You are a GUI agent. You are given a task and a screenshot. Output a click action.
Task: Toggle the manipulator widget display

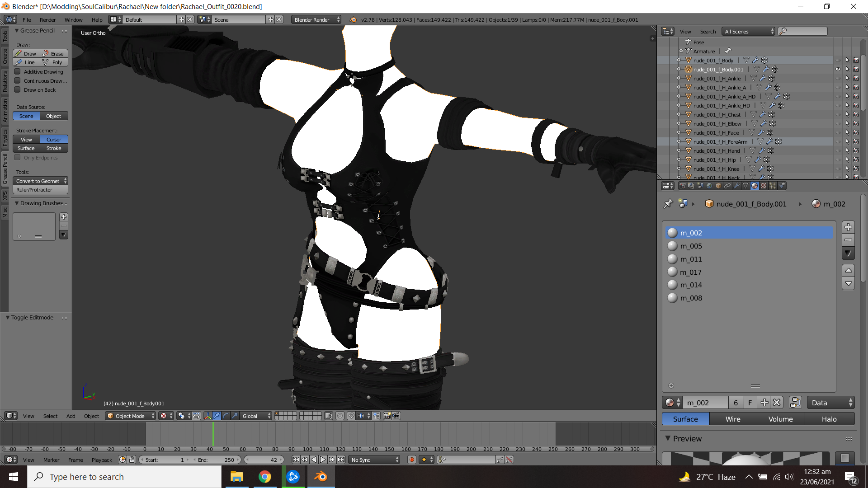[208, 416]
